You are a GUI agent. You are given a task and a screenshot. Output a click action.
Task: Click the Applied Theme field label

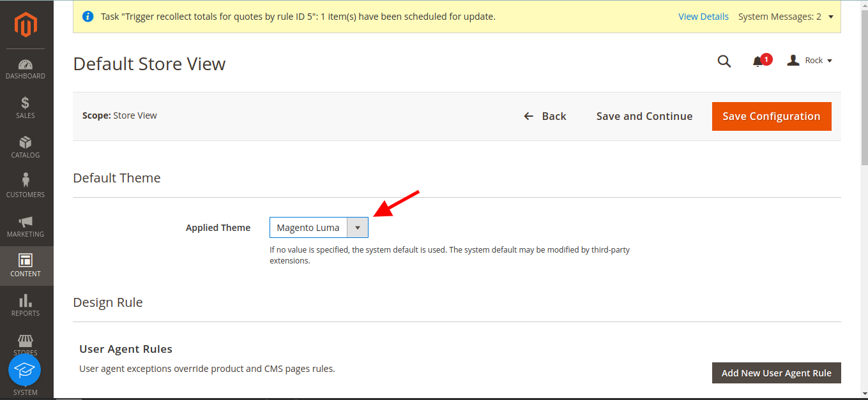(x=218, y=228)
